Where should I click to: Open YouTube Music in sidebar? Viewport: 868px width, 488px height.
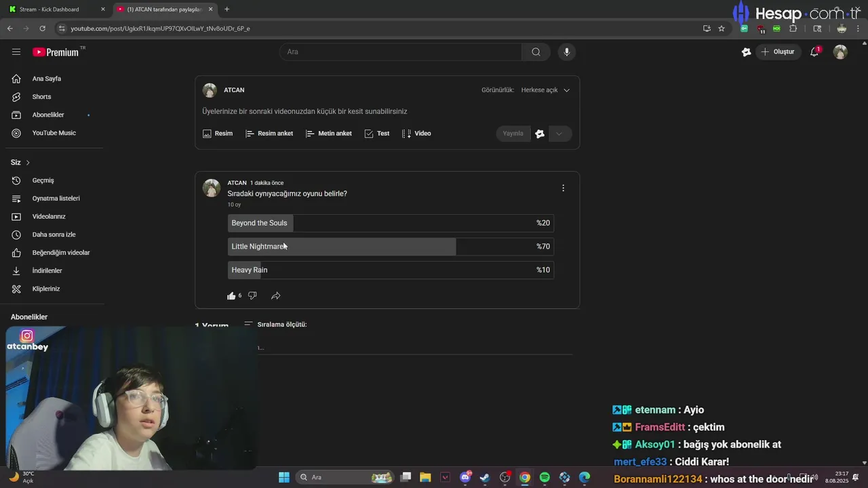click(x=53, y=133)
